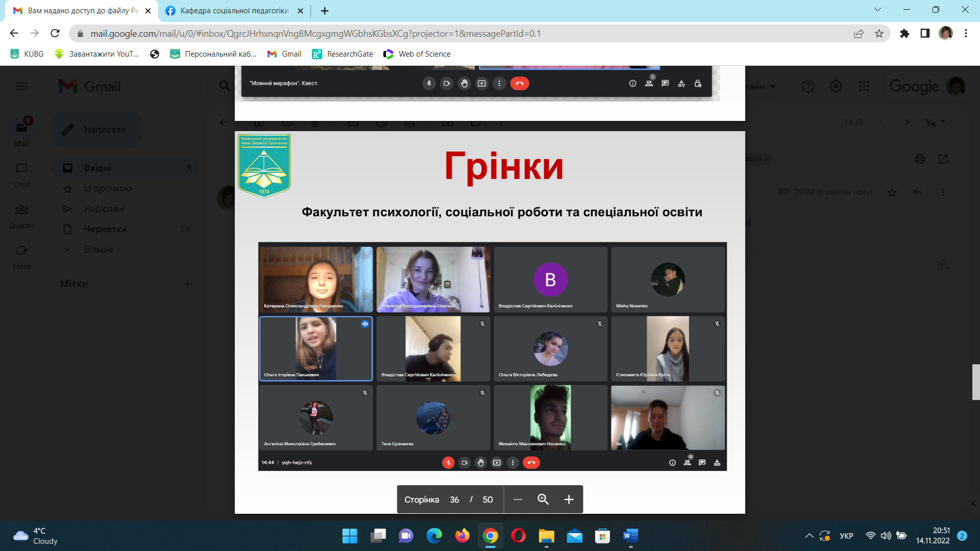The image size is (980, 551).
Task: Toggle system volume speaker icon
Action: point(886,536)
